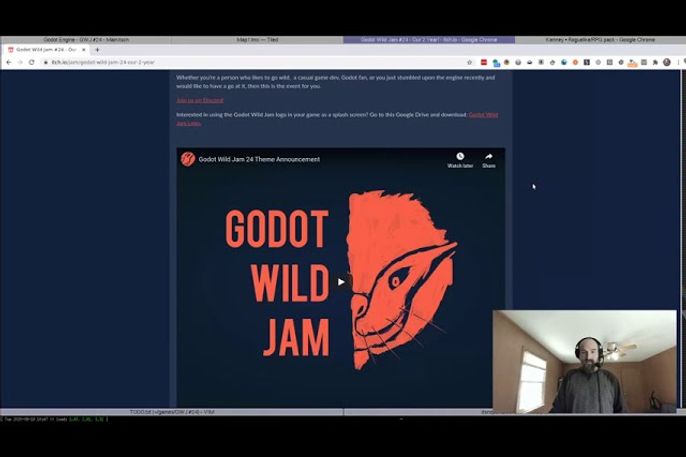Click the red extension icon beside the star

pyautogui.click(x=484, y=63)
